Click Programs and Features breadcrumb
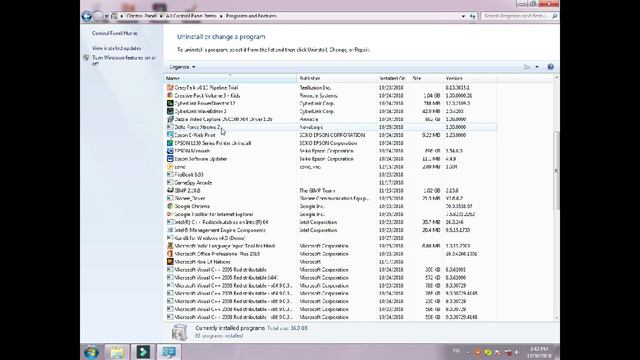640x360 pixels. click(x=251, y=16)
